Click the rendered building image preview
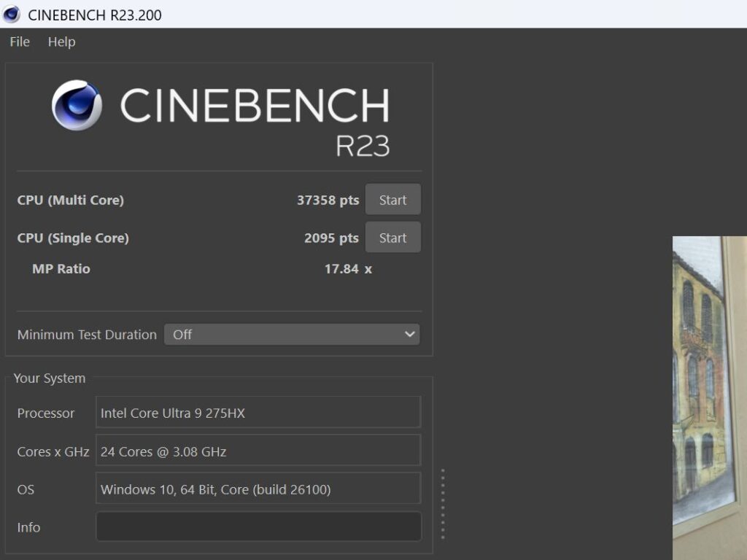The image size is (747, 560). point(710,398)
